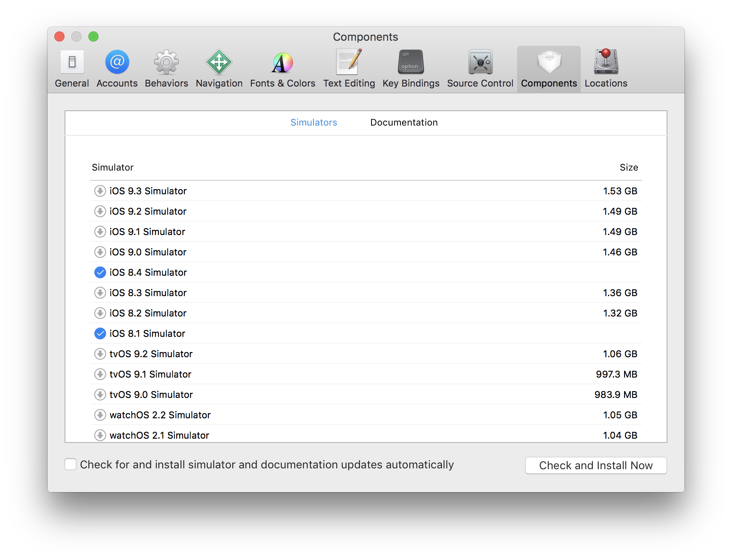
Task: Click download arrow for iOS 9.0 Simulator
Action: 100,252
